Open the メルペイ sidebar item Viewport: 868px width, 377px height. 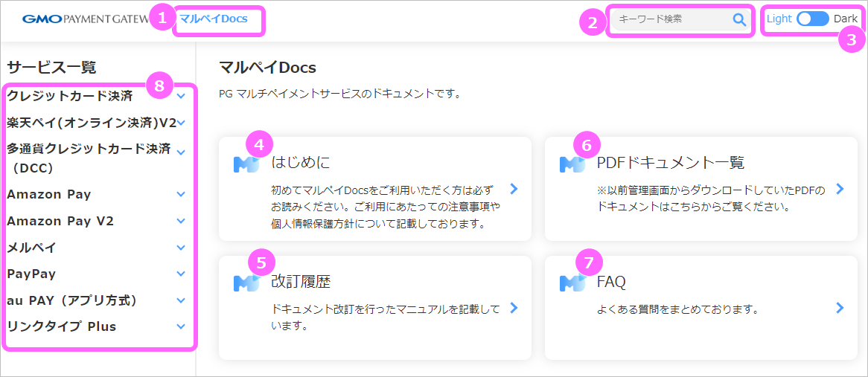click(x=31, y=247)
